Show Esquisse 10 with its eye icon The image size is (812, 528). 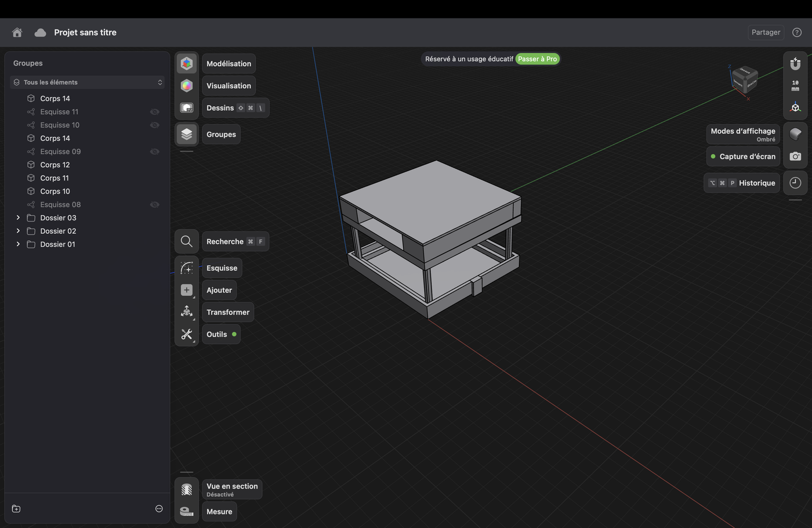[x=154, y=125]
